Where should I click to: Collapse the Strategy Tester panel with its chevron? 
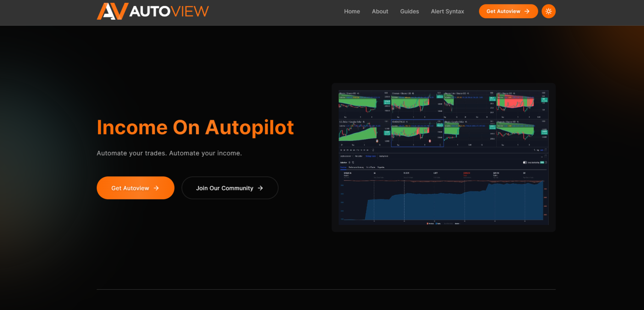542,157
